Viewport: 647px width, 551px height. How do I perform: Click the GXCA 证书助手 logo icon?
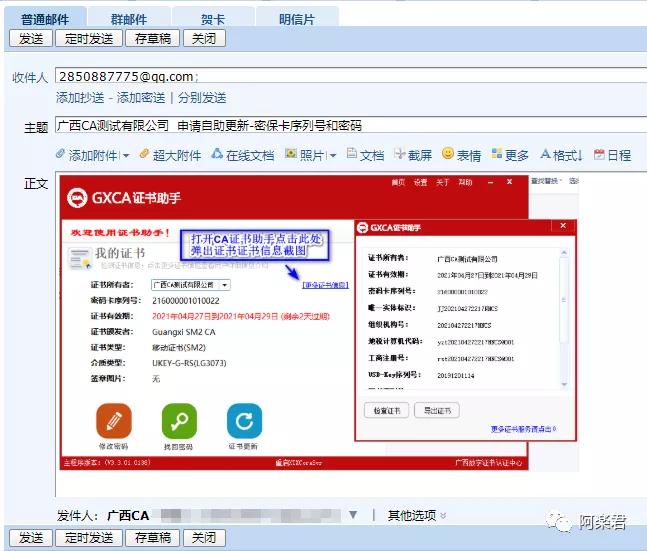click(77, 198)
